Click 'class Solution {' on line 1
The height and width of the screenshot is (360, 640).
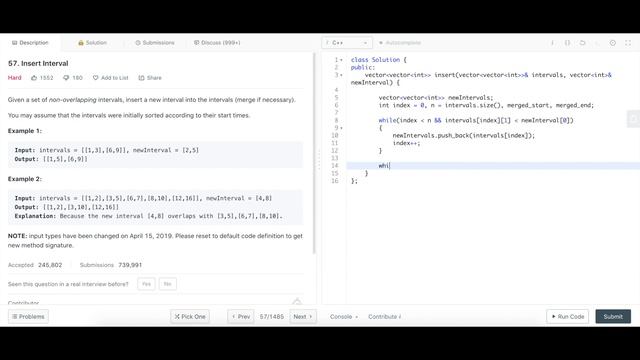point(378,60)
